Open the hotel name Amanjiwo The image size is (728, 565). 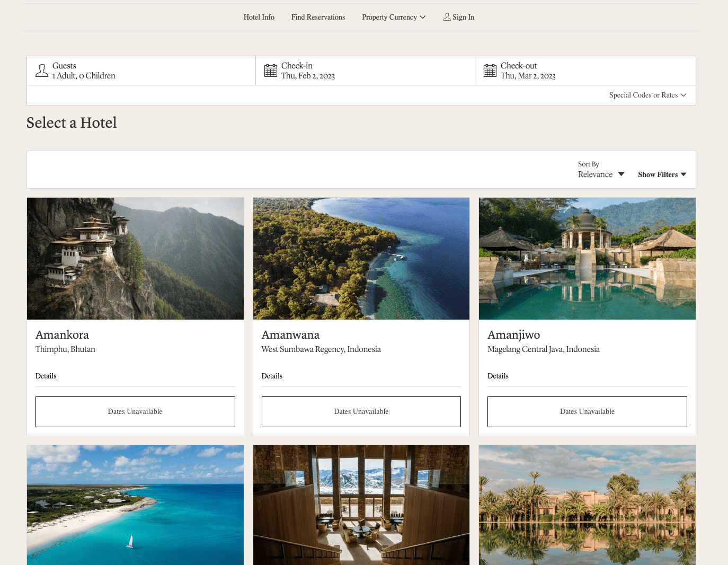pos(514,335)
